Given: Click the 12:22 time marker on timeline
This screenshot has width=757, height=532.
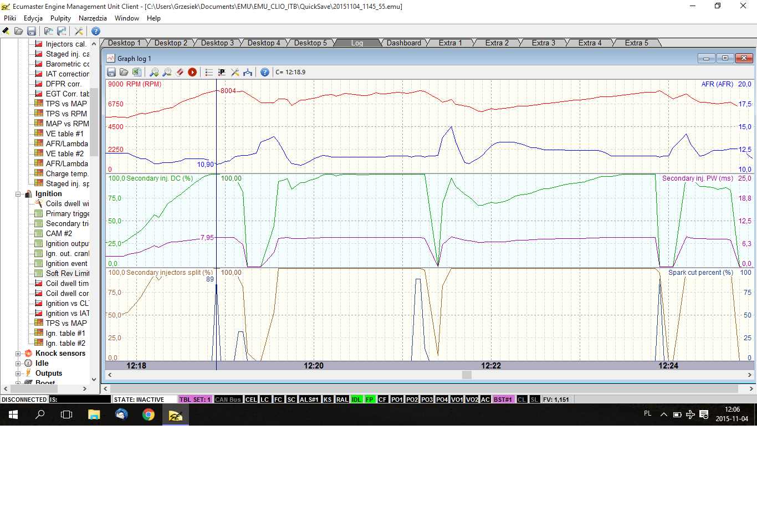Looking at the screenshot, I should click(490, 366).
